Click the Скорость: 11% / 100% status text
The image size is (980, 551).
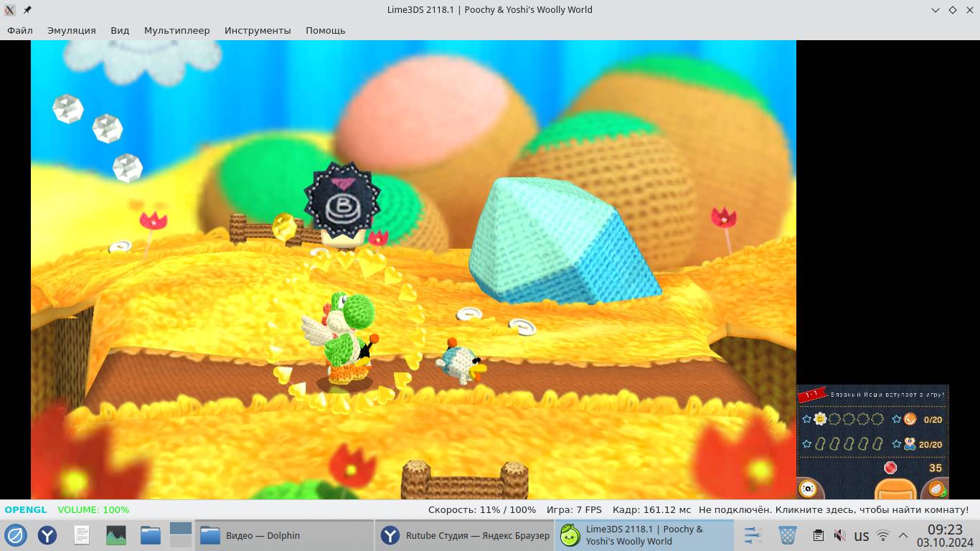(482, 509)
